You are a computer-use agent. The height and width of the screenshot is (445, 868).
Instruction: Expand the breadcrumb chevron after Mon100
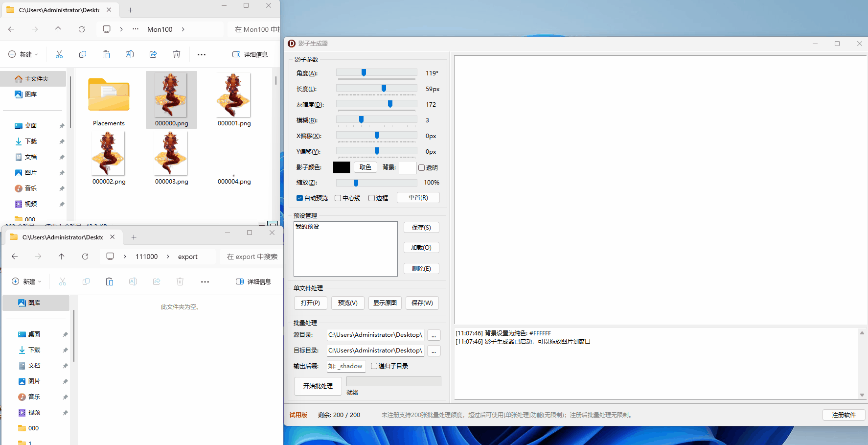(183, 29)
